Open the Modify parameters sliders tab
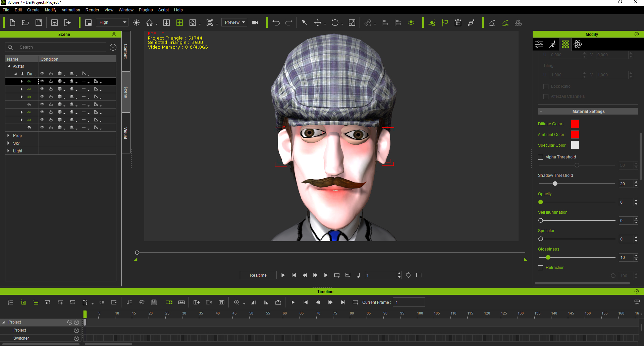Image resolution: width=644 pixels, height=346 pixels. [x=539, y=44]
